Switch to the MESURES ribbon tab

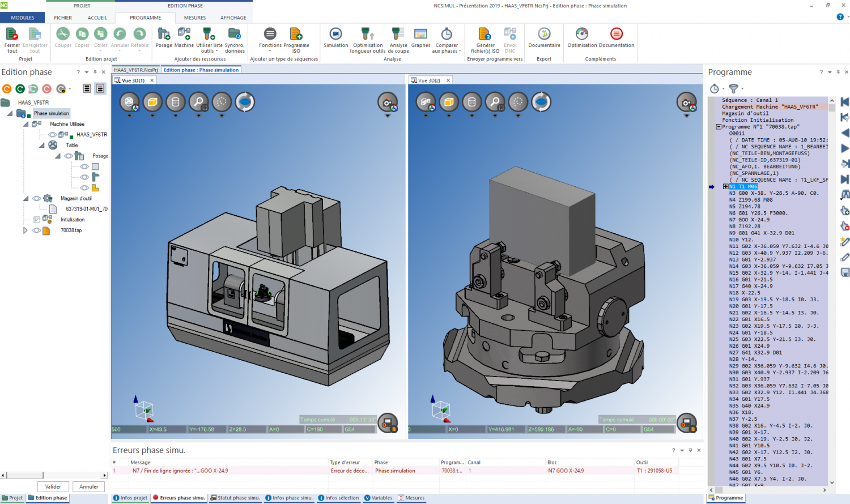point(194,18)
